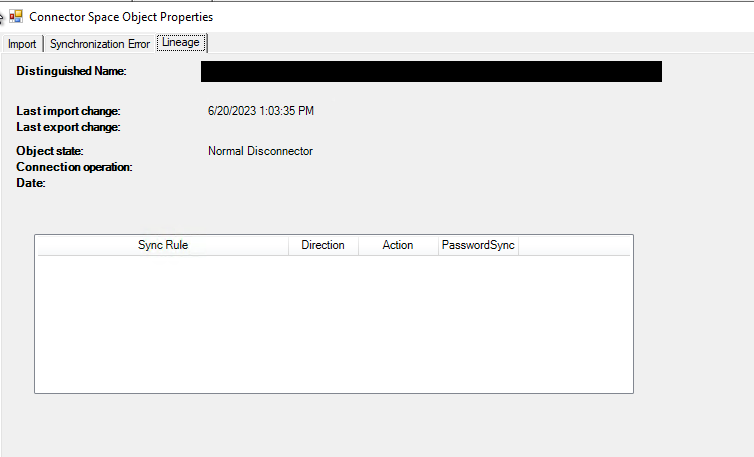Sort by the Direction column header
754x457 pixels.
323,245
